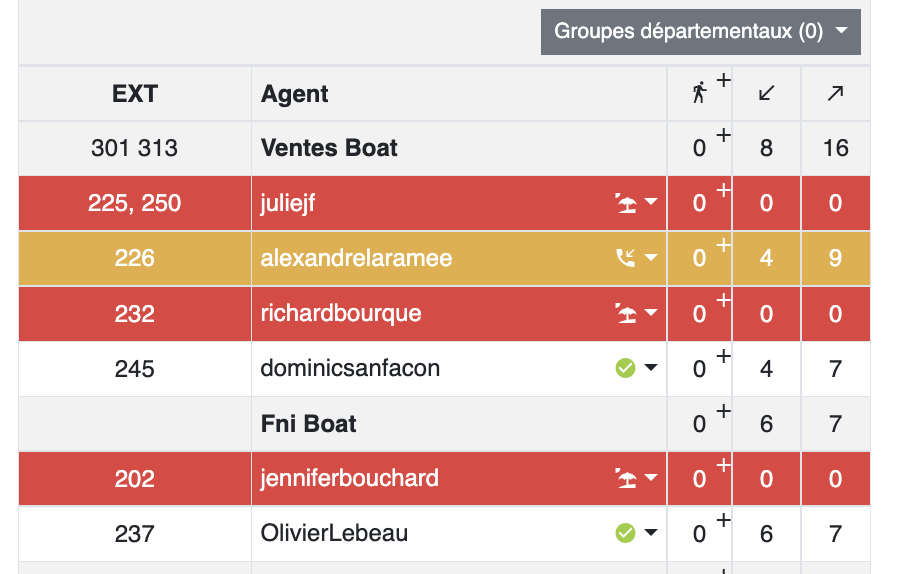This screenshot has height=574, width=898.
Task: Click the Agent column header
Action: [x=294, y=94]
